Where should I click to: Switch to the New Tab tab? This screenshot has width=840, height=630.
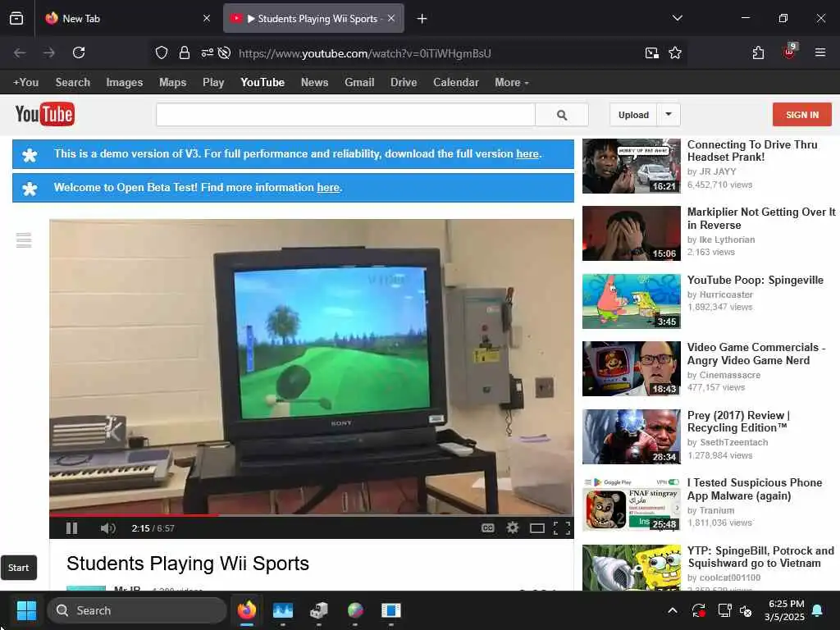click(x=127, y=19)
